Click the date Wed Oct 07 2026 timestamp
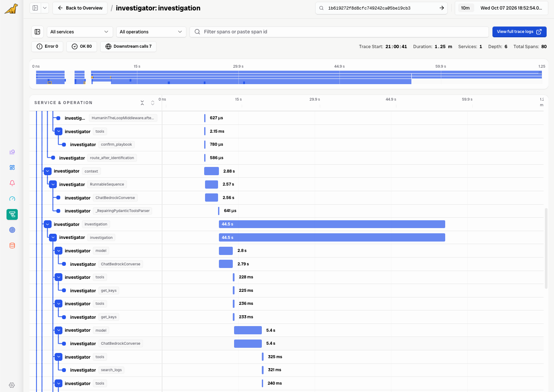 coord(511,8)
